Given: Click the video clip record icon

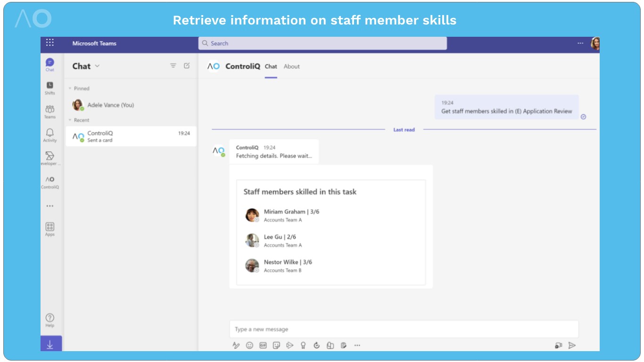Looking at the screenshot, I should tap(559, 346).
